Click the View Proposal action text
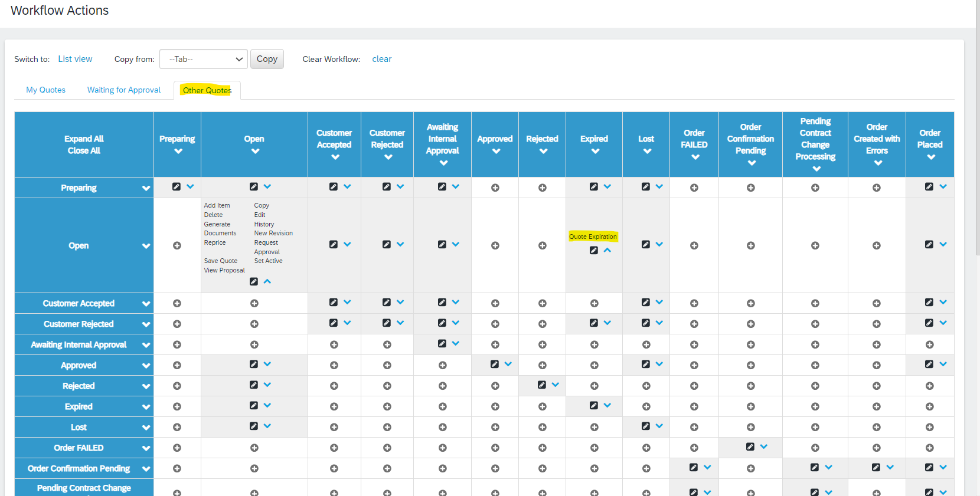Screen dimensions: 980x496 click(224, 270)
